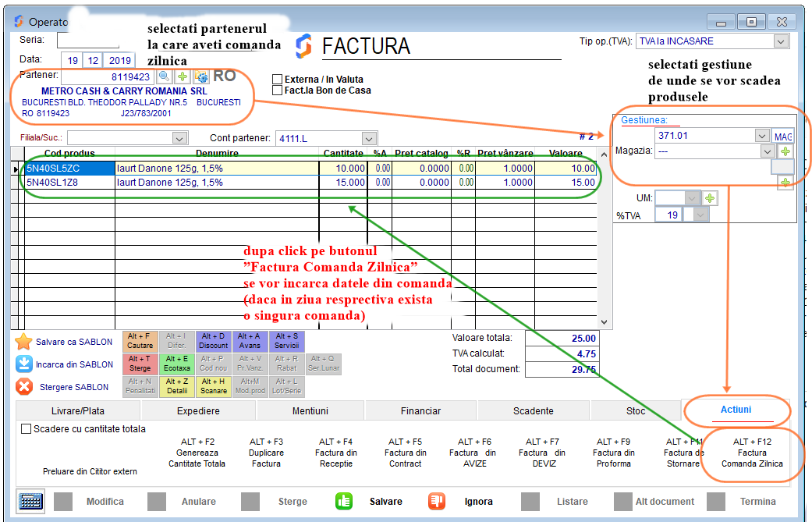Image resolution: width=812 pixels, height=522 pixels.
Task: Add a new UM with the green plus
Action: (710, 198)
